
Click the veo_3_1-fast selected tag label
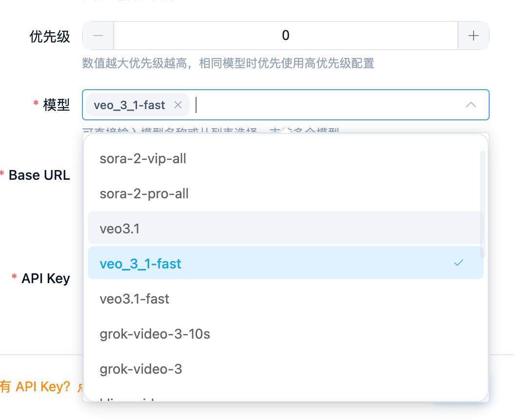129,105
